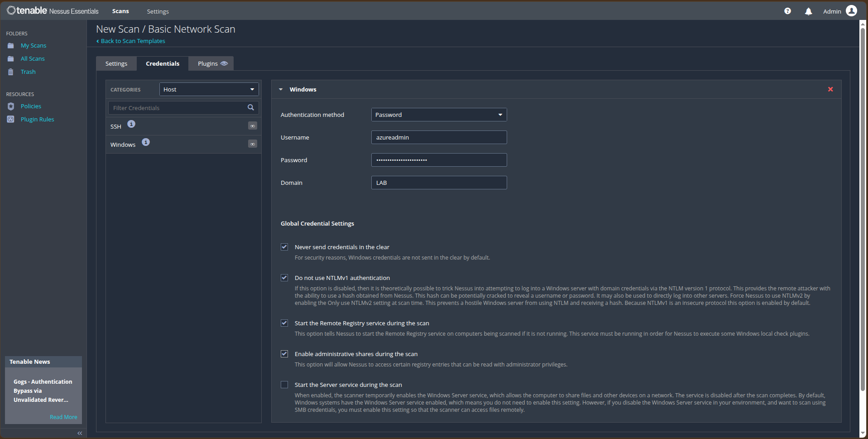Click the Tenable News panel header
The width and height of the screenshot is (868, 439).
[x=43, y=362]
